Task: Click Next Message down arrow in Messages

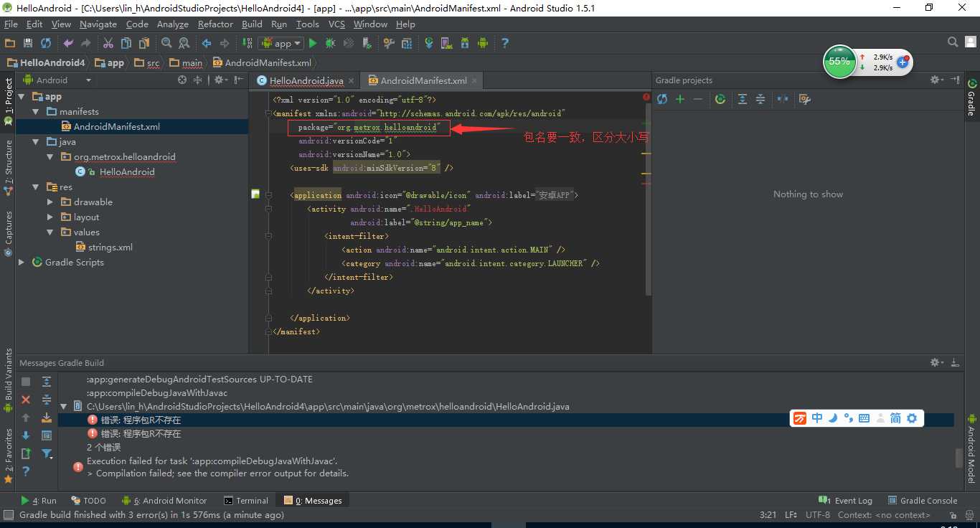Action: pyautogui.click(x=26, y=435)
